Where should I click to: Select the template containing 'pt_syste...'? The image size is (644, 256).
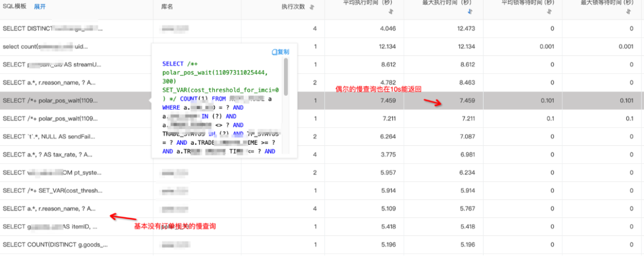click(x=51, y=173)
